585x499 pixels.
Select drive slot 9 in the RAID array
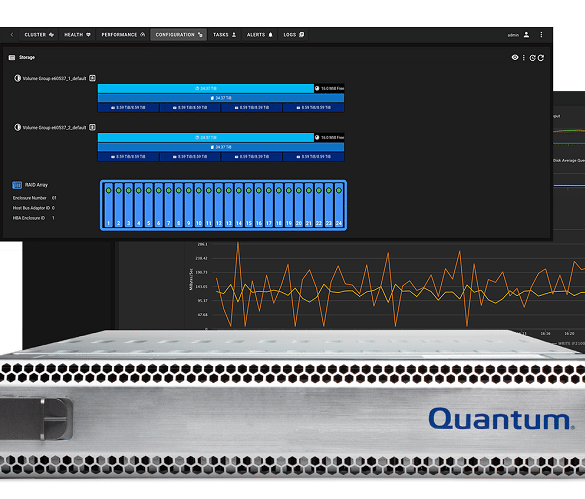[189, 205]
